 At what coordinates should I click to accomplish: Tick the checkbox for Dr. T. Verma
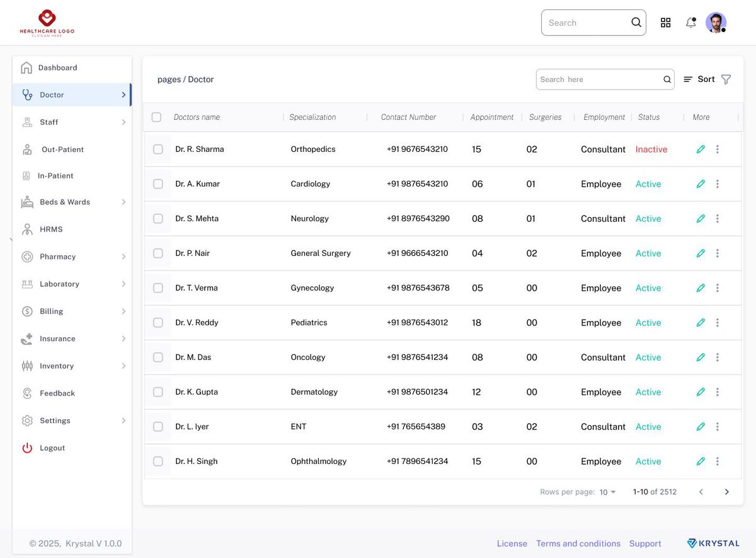click(x=158, y=288)
